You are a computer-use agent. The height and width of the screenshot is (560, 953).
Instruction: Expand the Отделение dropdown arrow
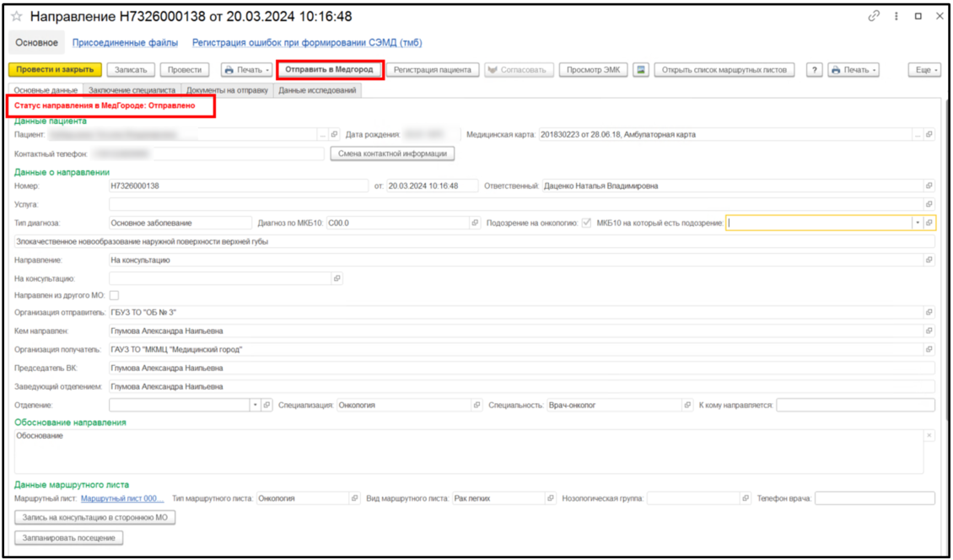[256, 406]
